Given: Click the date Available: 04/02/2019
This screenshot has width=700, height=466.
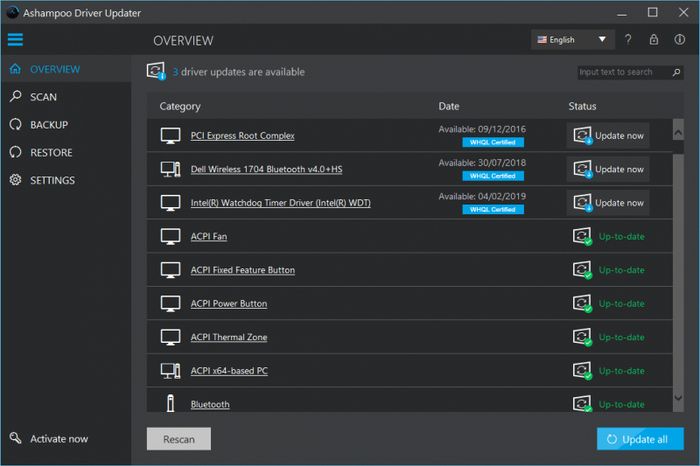Looking at the screenshot, I should coord(482,196).
